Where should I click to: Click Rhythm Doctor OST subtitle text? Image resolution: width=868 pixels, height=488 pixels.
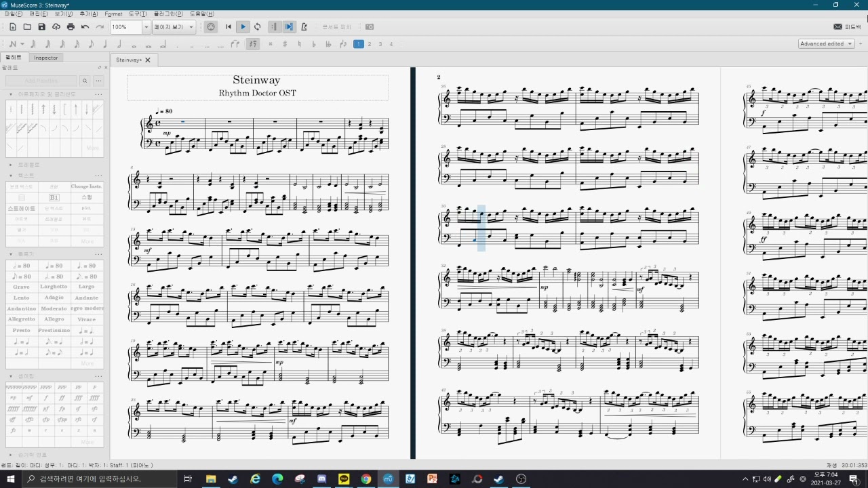pos(257,93)
